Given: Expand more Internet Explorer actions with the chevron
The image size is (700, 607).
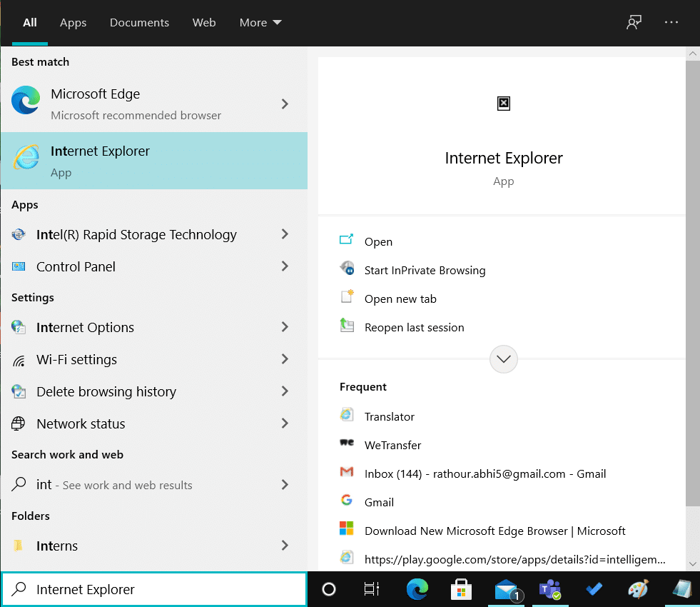Looking at the screenshot, I should (503, 359).
